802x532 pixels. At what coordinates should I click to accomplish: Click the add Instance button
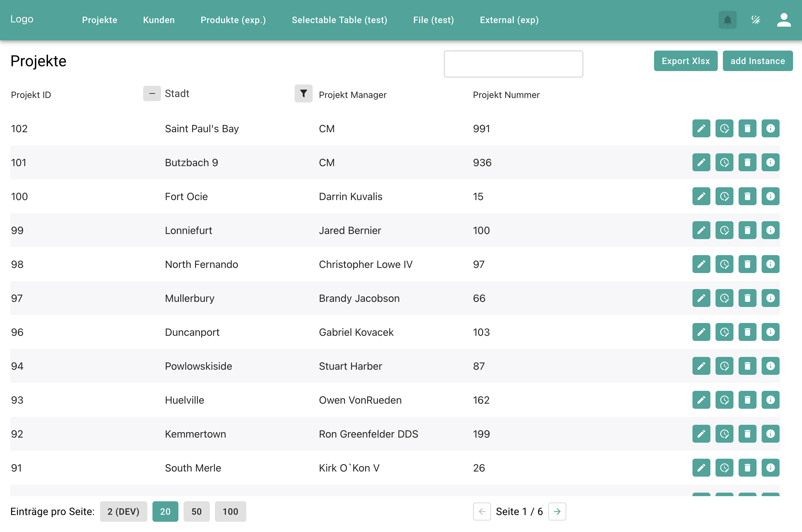pos(757,61)
